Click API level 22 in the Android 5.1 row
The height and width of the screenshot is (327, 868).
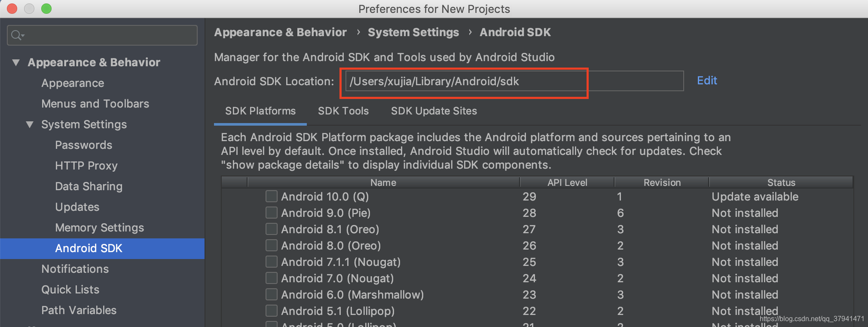[x=529, y=311]
